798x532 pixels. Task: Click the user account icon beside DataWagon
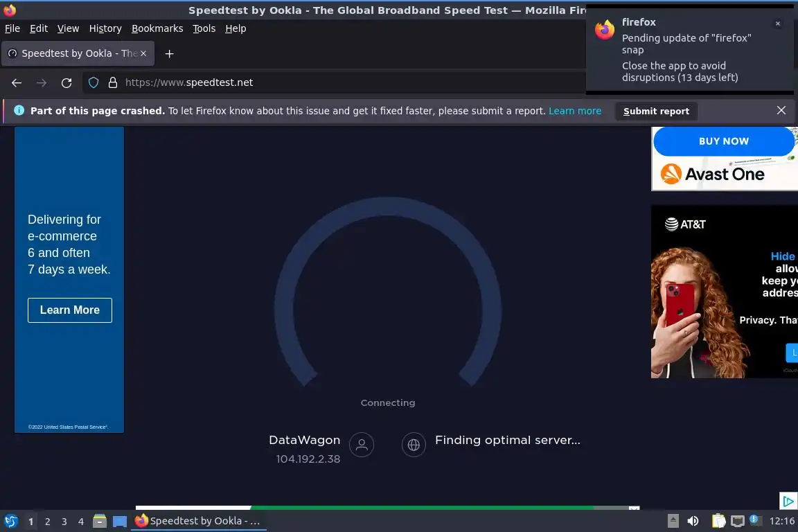click(x=362, y=445)
